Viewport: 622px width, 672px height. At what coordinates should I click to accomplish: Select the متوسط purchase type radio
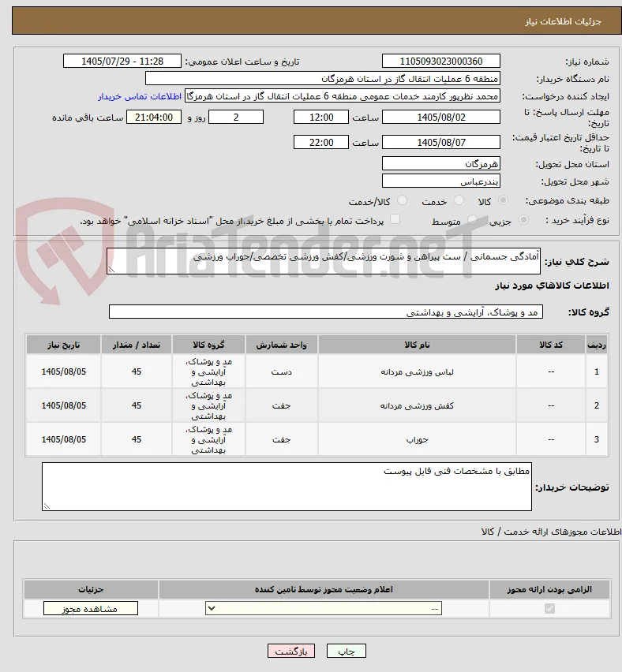[472, 220]
